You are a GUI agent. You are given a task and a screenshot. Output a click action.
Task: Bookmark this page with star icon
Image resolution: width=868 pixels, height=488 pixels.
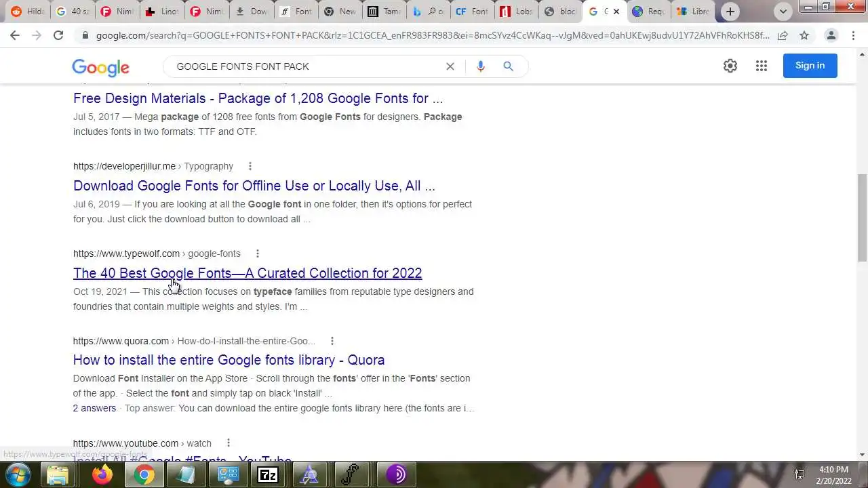pyautogui.click(x=804, y=35)
